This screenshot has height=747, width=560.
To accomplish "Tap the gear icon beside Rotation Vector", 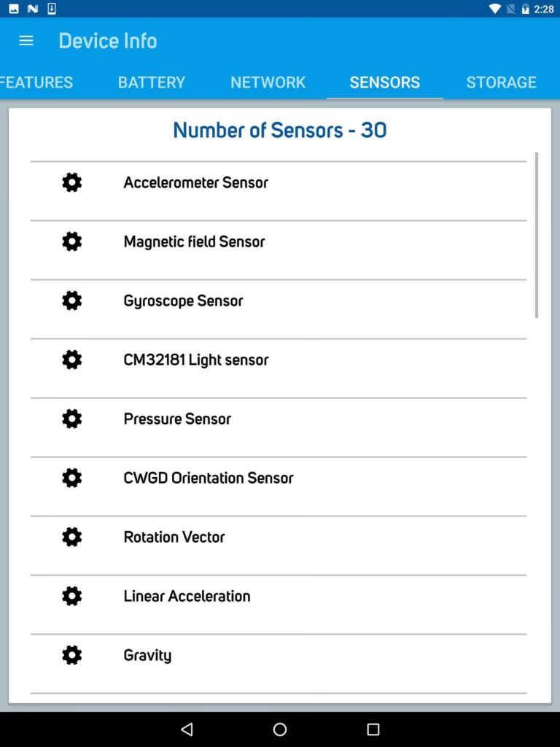I will (x=71, y=537).
